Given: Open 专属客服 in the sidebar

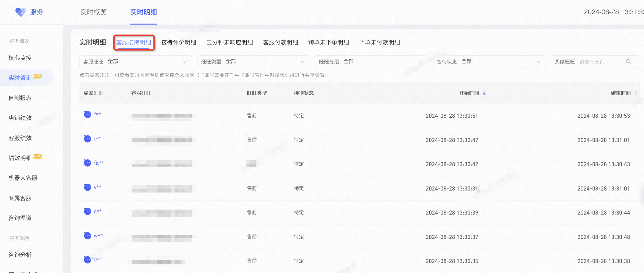Looking at the screenshot, I should pyautogui.click(x=20, y=198).
